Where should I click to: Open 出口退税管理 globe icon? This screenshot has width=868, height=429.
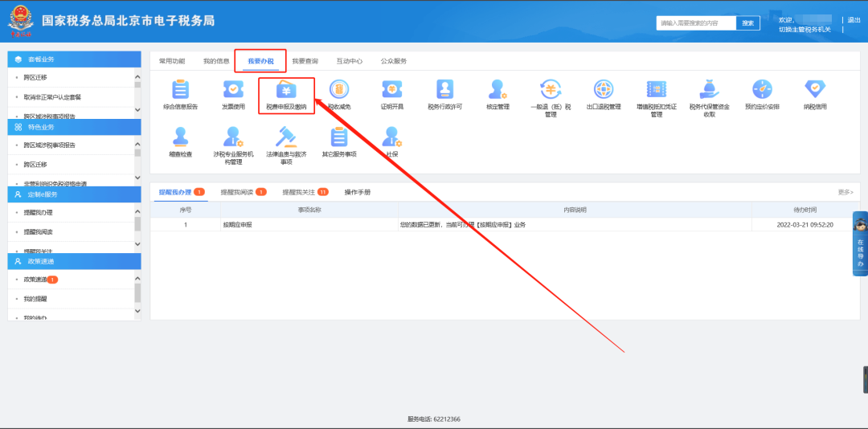coord(604,89)
